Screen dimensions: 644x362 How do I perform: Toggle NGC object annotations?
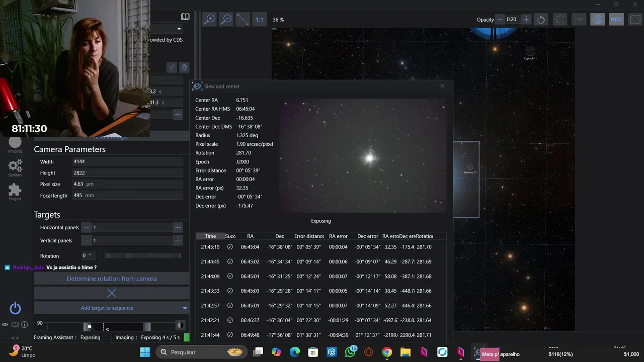(x=616, y=20)
